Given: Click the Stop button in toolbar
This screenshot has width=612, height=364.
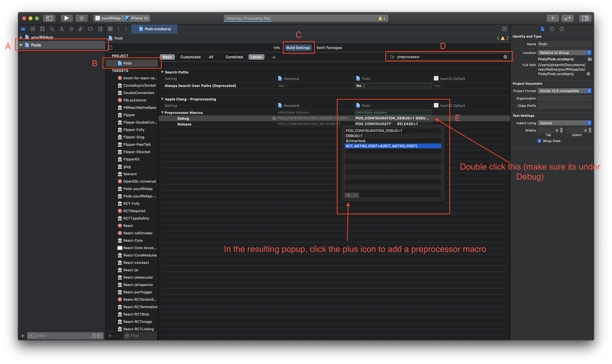Looking at the screenshot, I should (x=81, y=18).
